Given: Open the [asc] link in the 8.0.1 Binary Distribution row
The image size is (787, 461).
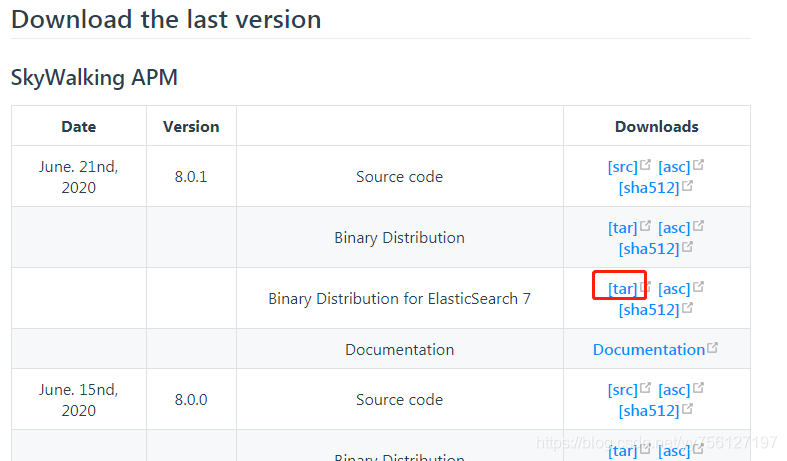Looking at the screenshot, I should (x=674, y=227).
